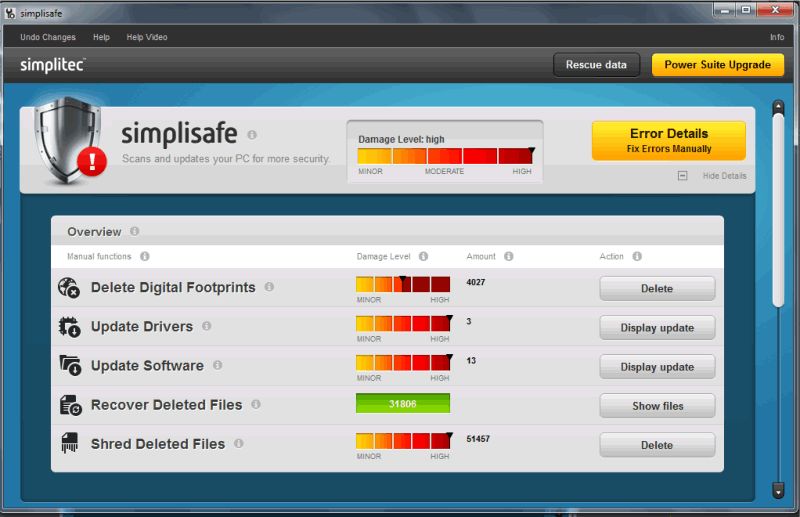Screen dimensions: 800x517
Task: Open info icon next to simplisafe title
Action: click(x=252, y=135)
